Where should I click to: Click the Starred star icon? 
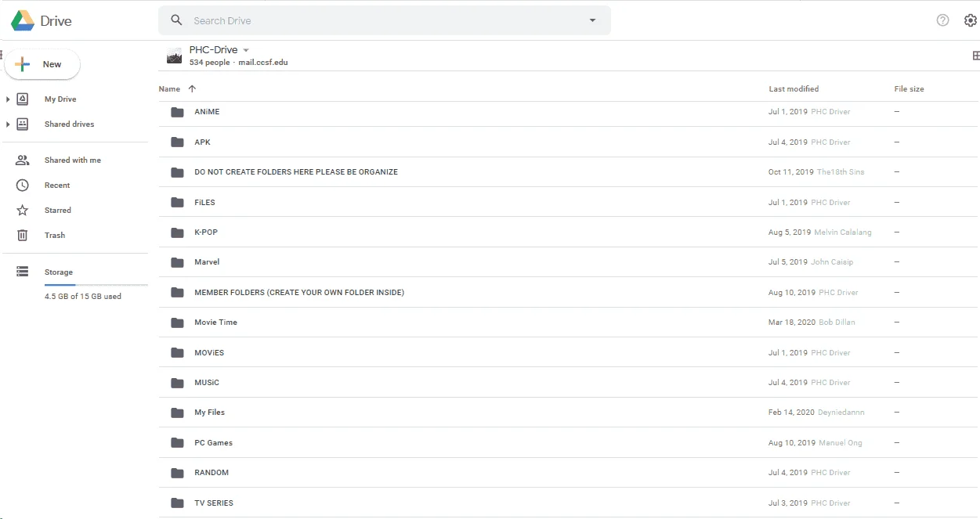click(x=23, y=211)
